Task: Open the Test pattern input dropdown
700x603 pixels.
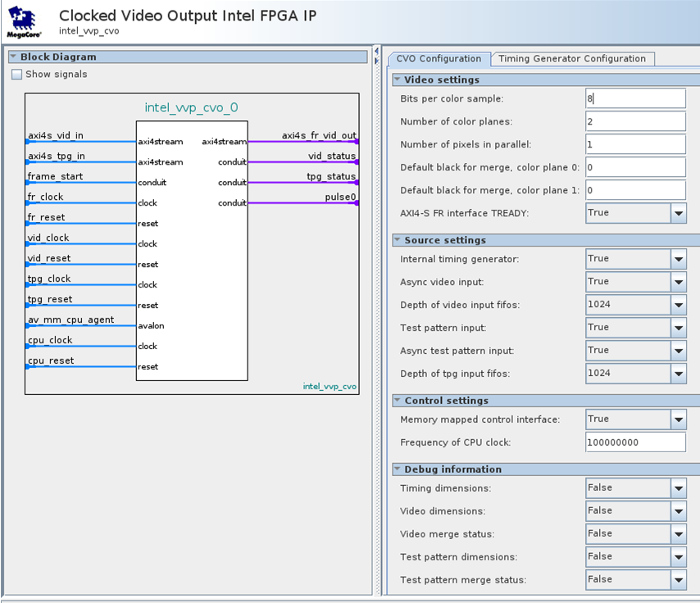Action: pos(678,328)
